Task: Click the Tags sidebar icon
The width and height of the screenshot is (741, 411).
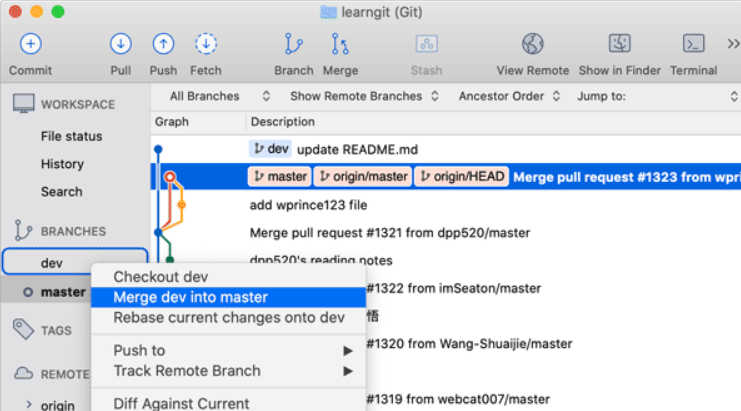Action: 23,329
